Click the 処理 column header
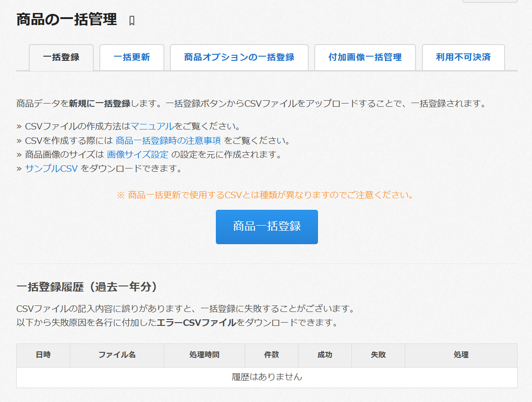The height and width of the screenshot is (402, 532). (461, 355)
